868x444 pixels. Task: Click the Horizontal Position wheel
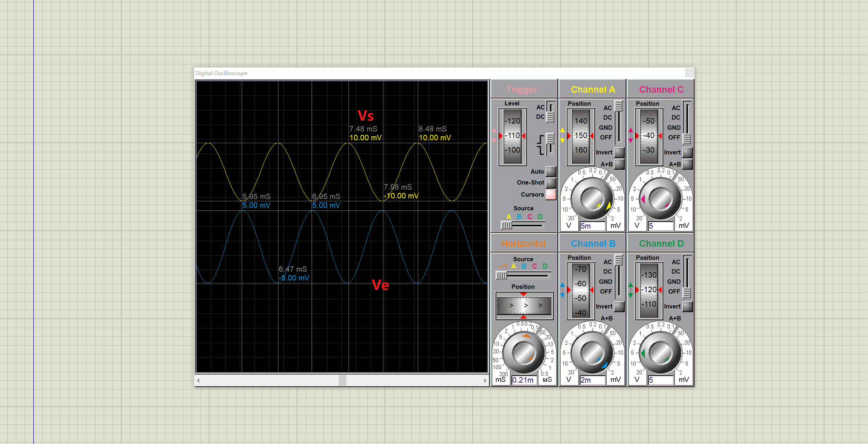pos(524,305)
